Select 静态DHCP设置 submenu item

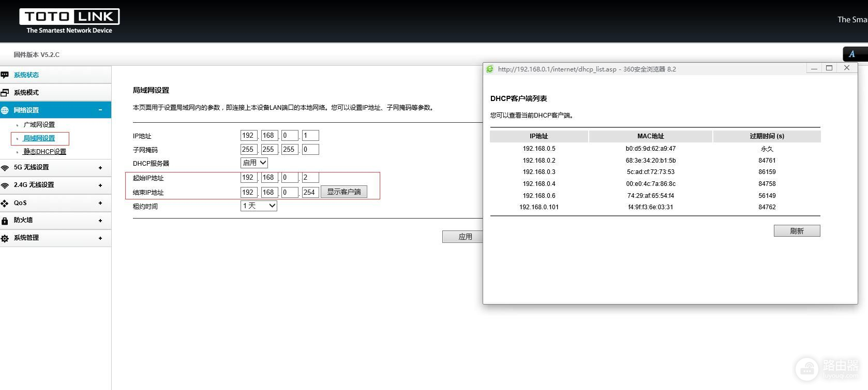point(45,152)
